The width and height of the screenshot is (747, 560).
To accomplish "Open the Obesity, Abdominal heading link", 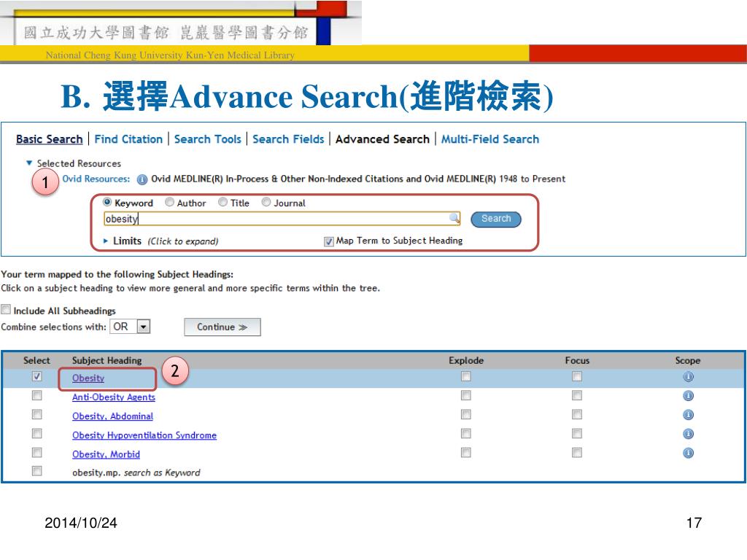I will (113, 416).
